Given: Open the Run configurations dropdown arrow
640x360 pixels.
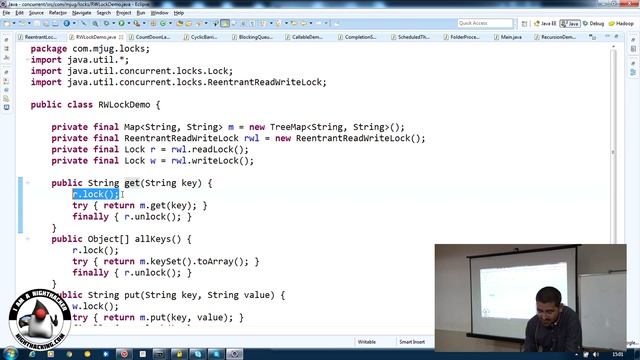Looking at the screenshot, I should 129,23.
